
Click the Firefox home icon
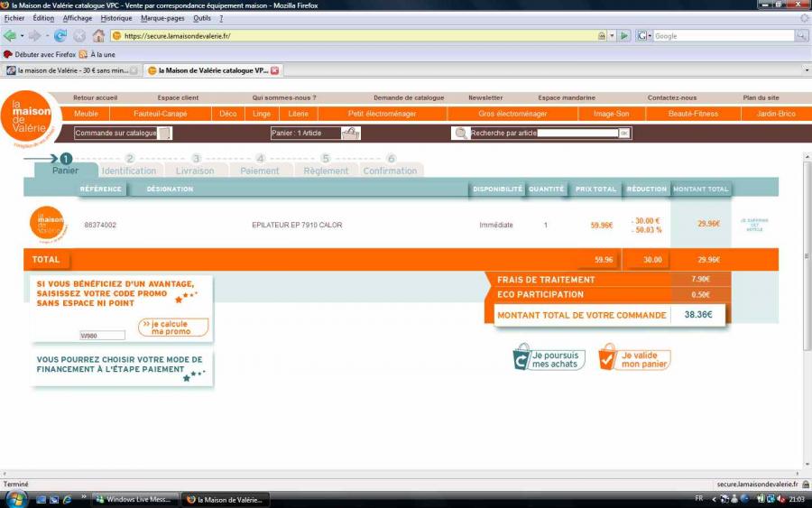tap(98, 36)
